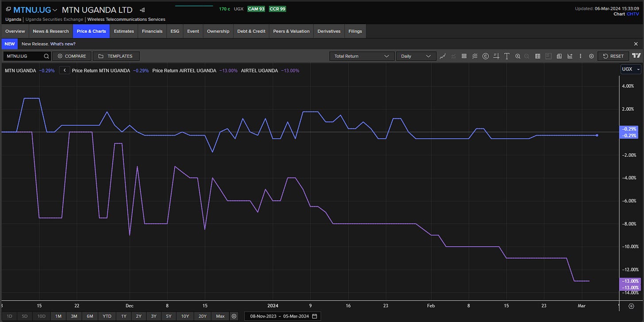
Task: Select the 3M period button
Action: coord(74,316)
